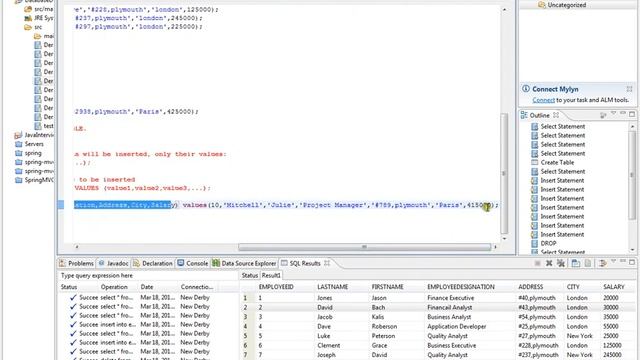Open the Outline view menu arrow

point(613,114)
